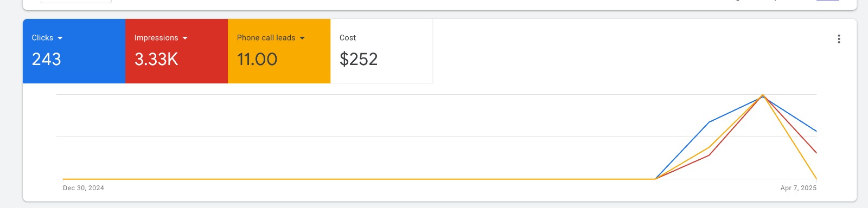Expand the Clicks metric dropdown arrow
The image size is (868, 208).
60,38
